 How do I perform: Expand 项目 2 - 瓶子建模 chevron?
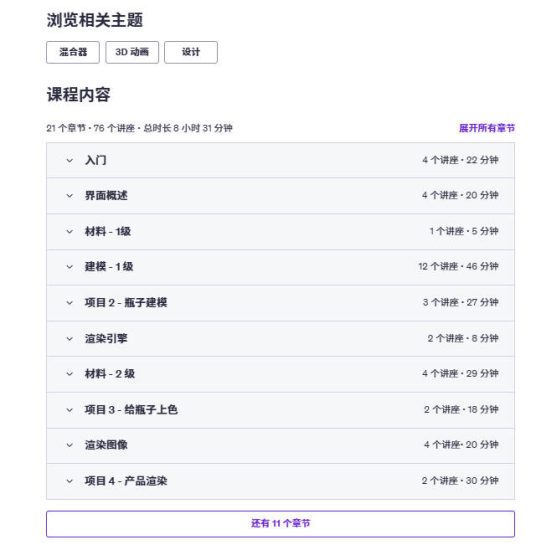click(x=69, y=303)
